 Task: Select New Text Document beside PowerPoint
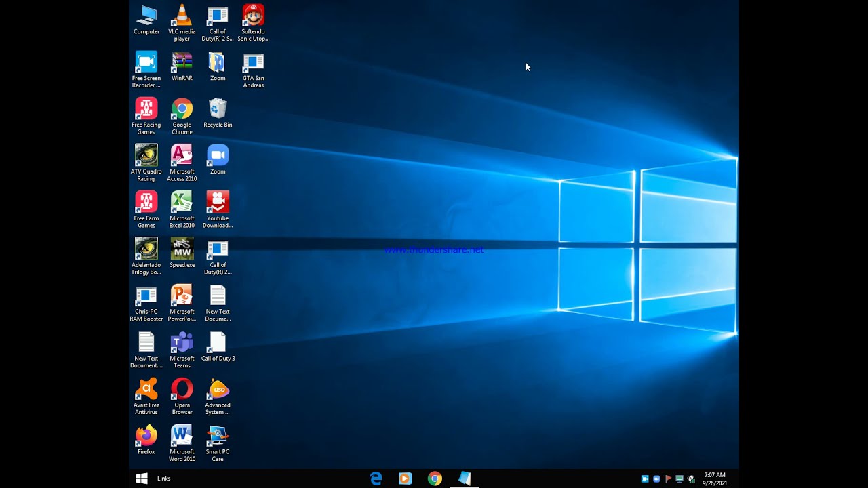tap(218, 304)
